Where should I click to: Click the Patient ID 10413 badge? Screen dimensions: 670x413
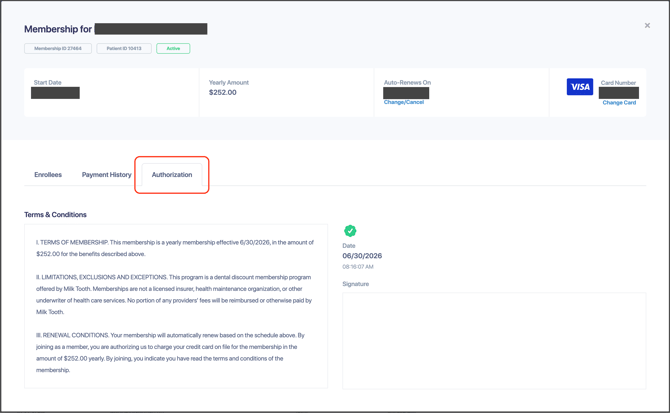coord(124,48)
